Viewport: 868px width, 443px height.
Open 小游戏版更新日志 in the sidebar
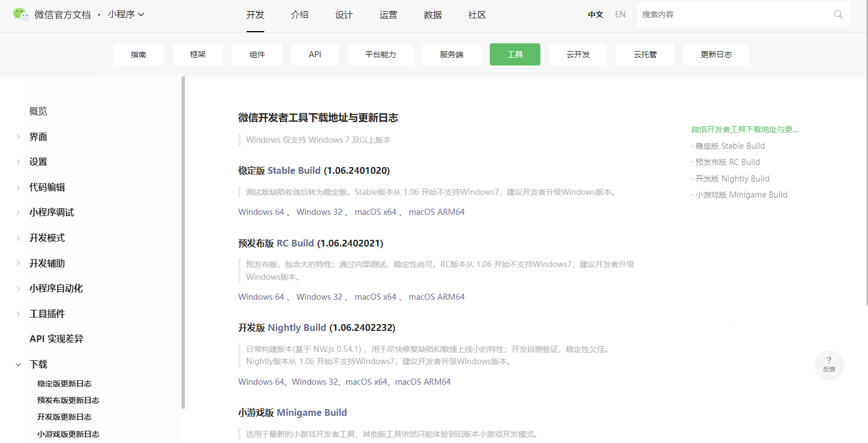[x=68, y=434]
